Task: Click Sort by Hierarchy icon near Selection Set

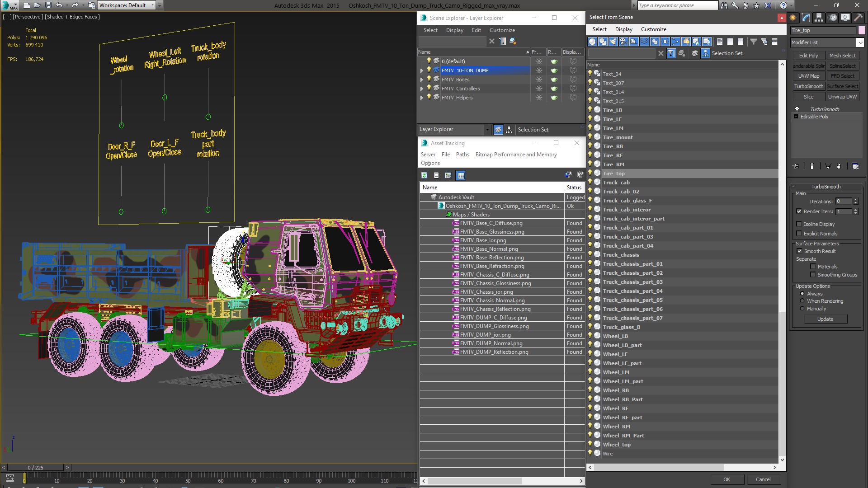Action: point(706,53)
